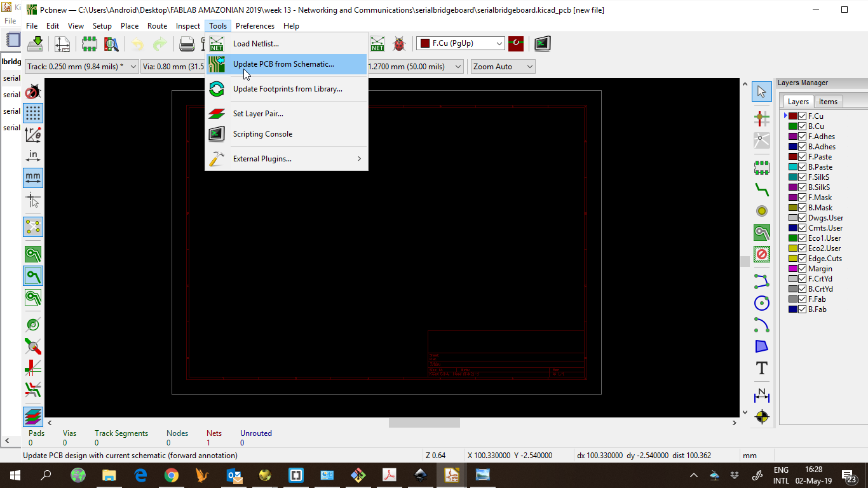The height and width of the screenshot is (488, 868).
Task: Click the Eco1.User layer color swatch
Action: [x=793, y=238]
